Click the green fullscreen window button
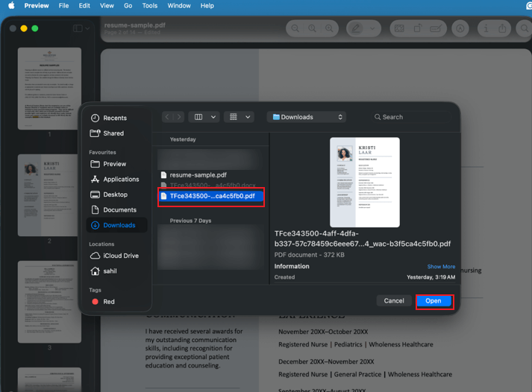Viewport: 532px width, 392px height. pyautogui.click(x=35, y=28)
